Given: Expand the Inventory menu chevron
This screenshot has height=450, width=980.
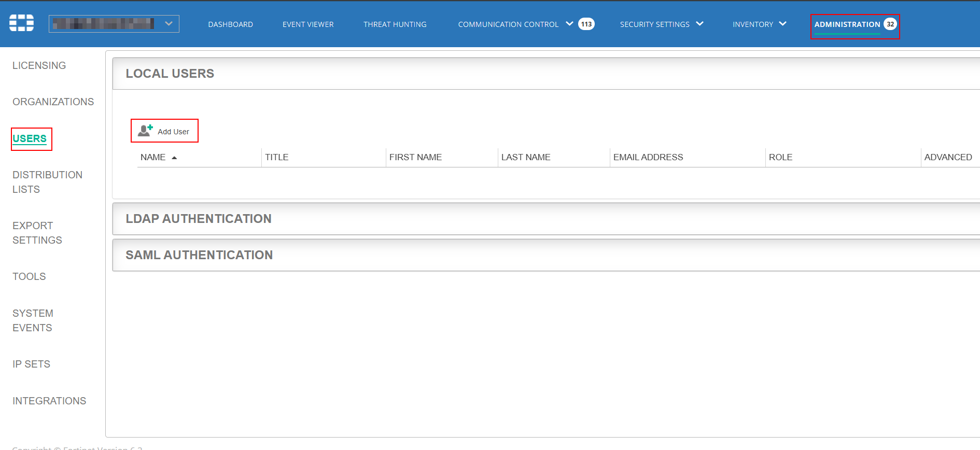Looking at the screenshot, I should (x=782, y=24).
